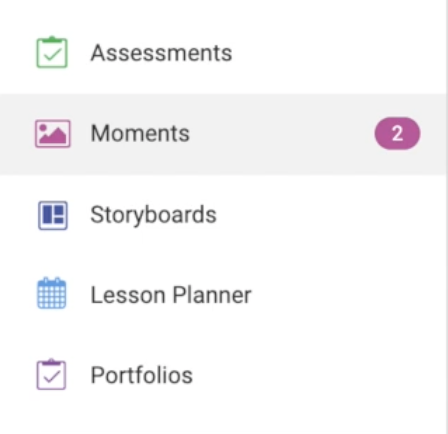Click the Moments notification badge showing 2
This screenshot has height=434, width=448.
tap(397, 134)
